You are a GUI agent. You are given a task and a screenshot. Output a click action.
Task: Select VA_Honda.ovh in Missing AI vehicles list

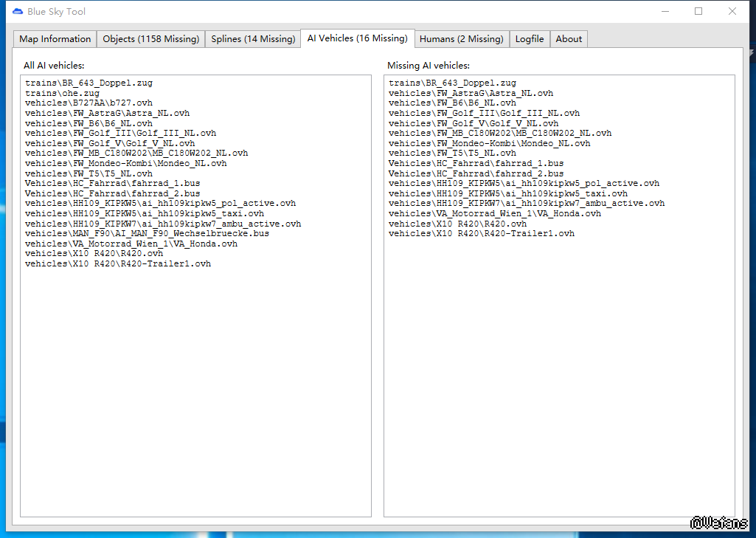495,213
